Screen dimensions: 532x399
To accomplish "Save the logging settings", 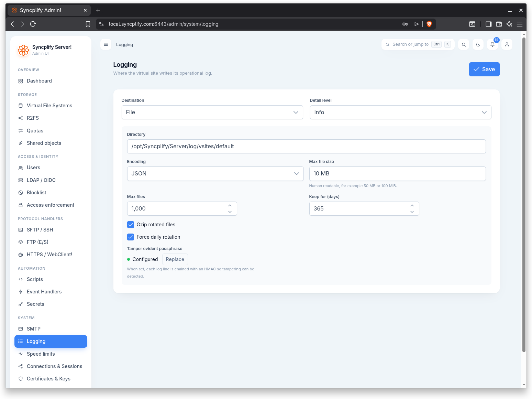I will (484, 69).
